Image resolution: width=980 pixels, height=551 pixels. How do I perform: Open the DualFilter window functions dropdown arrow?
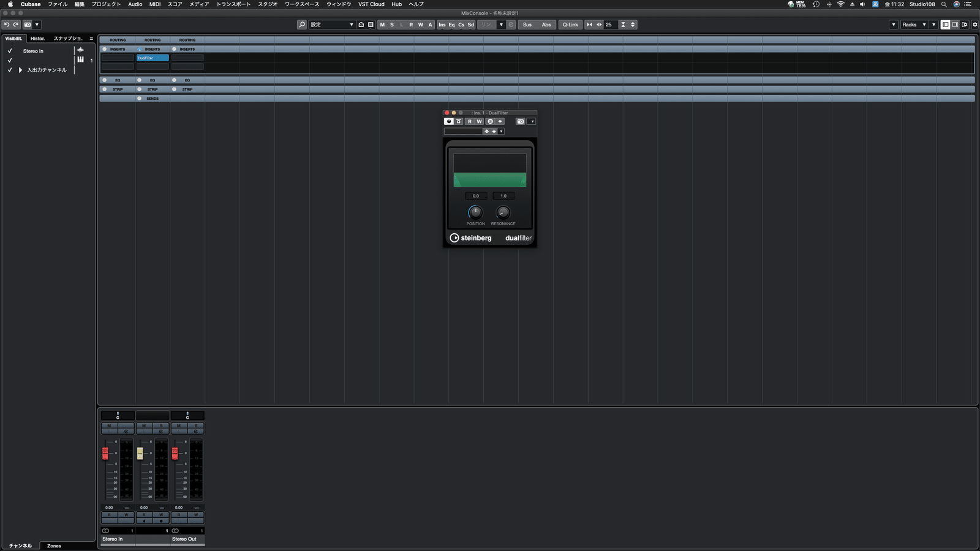click(532, 121)
